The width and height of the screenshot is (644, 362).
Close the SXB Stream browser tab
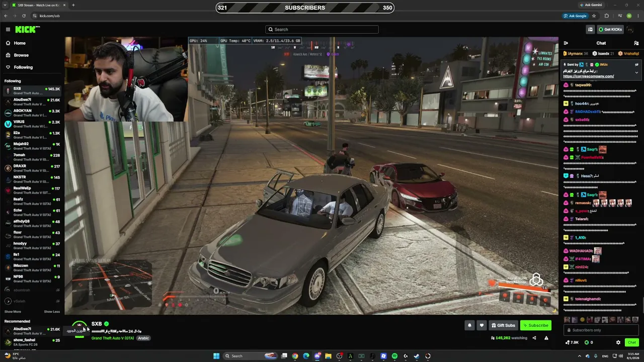64,5
